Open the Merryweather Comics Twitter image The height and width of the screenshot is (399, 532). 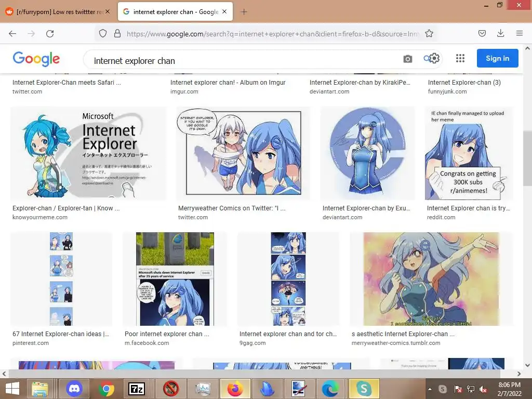tap(243, 153)
